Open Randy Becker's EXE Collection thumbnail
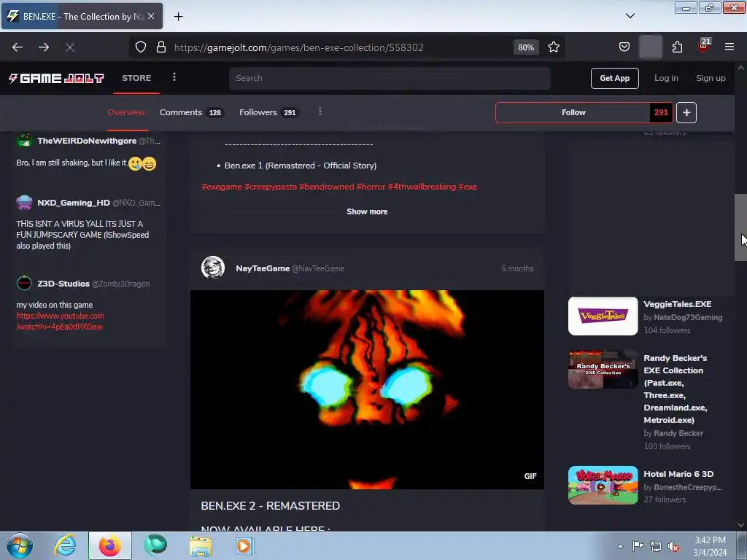The image size is (747, 560). (603, 370)
